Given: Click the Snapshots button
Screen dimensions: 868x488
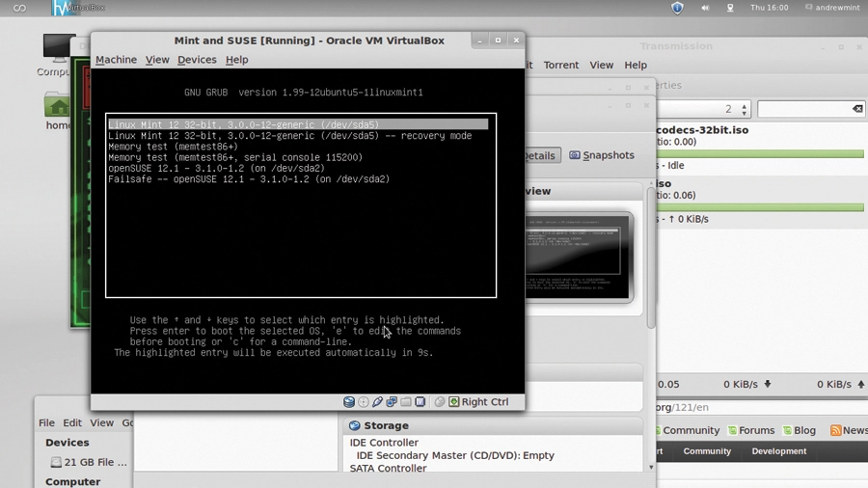Looking at the screenshot, I should coord(602,155).
